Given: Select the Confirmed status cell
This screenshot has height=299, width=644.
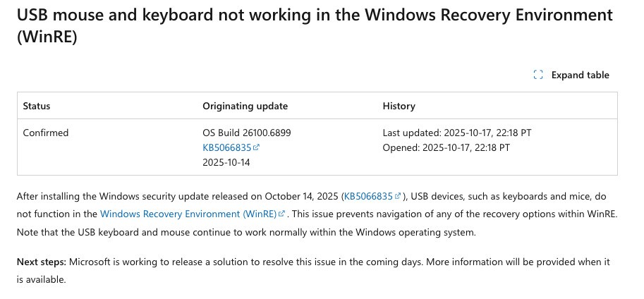Looking at the screenshot, I should point(46,133).
